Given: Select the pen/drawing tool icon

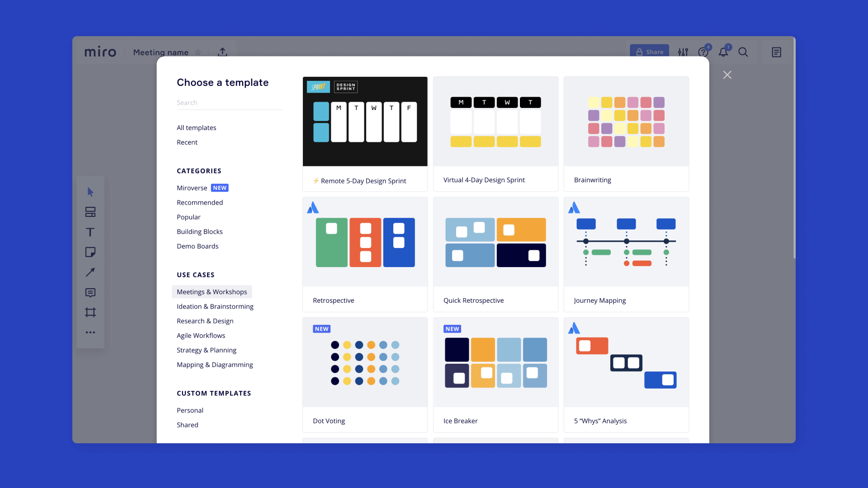Looking at the screenshot, I should tap(90, 272).
